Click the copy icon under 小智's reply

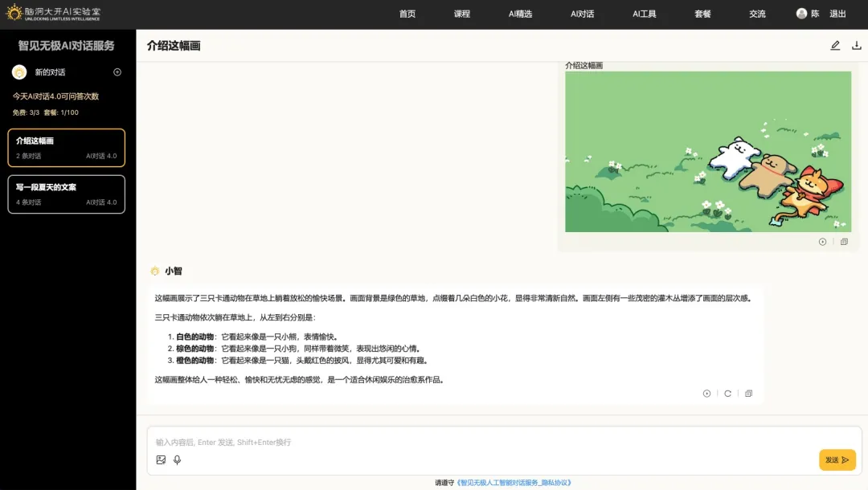[748, 394]
